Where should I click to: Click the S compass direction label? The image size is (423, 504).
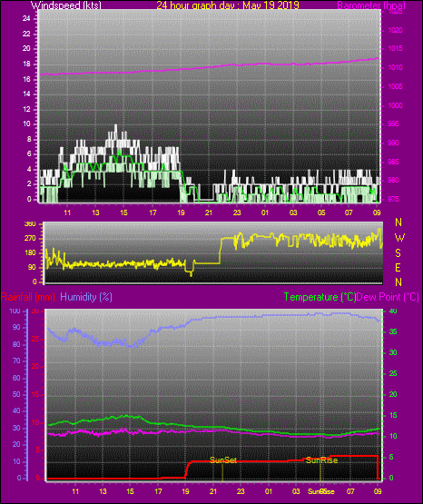pyautogui.click(x=398, y=253)
